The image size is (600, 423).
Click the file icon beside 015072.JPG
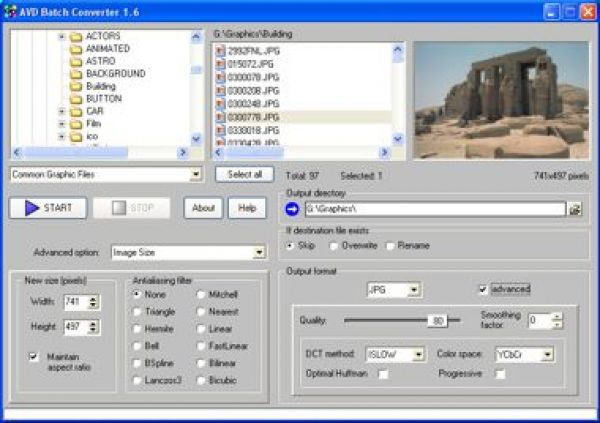tap(220, 64)
